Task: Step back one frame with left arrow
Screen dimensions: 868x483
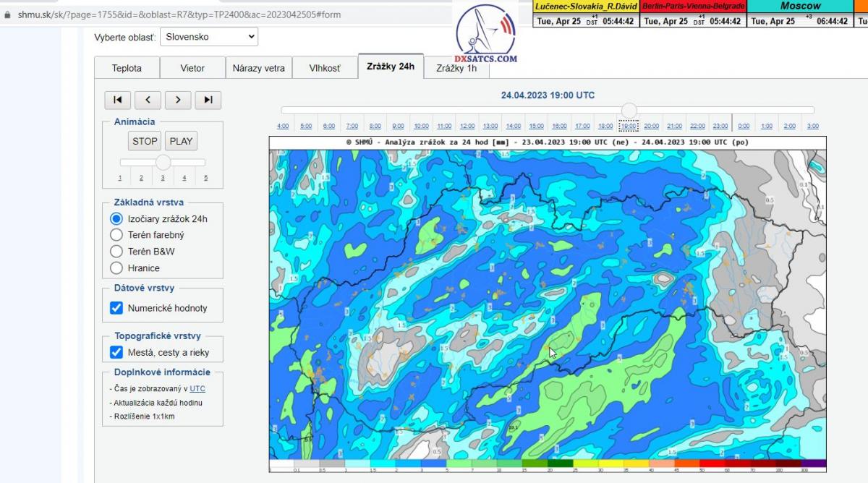Action: click(148, 101)
